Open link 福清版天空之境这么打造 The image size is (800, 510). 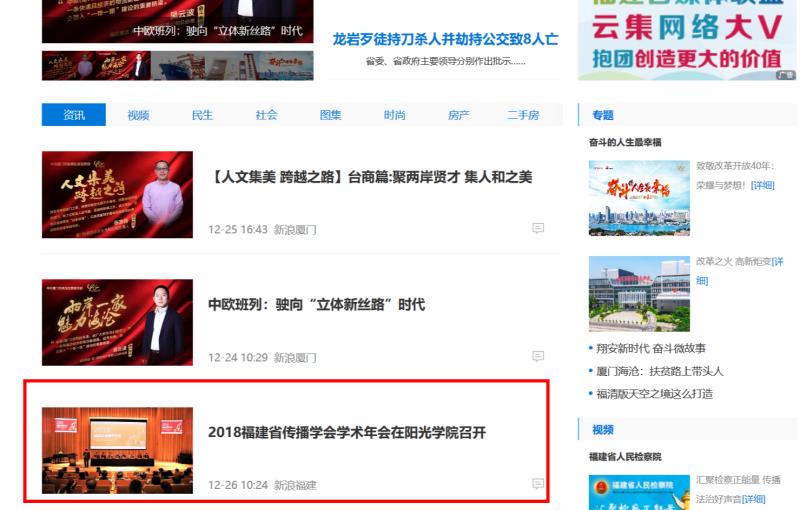(x=655, y=394)
